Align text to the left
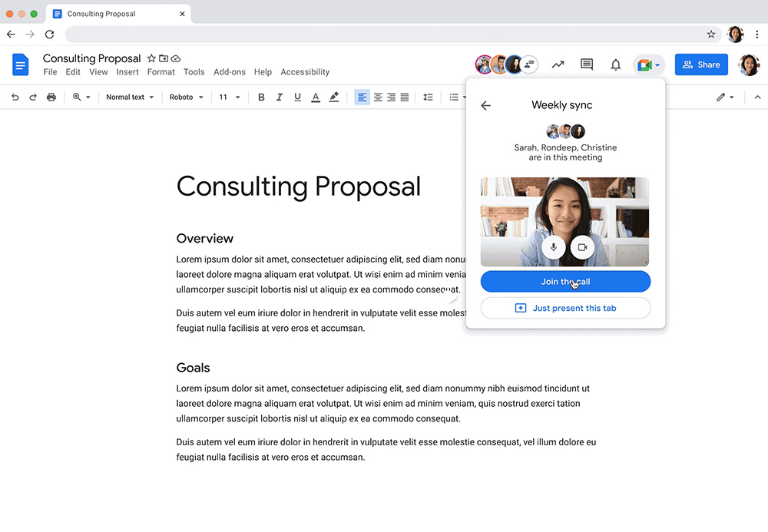This screenshot has height=532, width=768. click(362, 97)
